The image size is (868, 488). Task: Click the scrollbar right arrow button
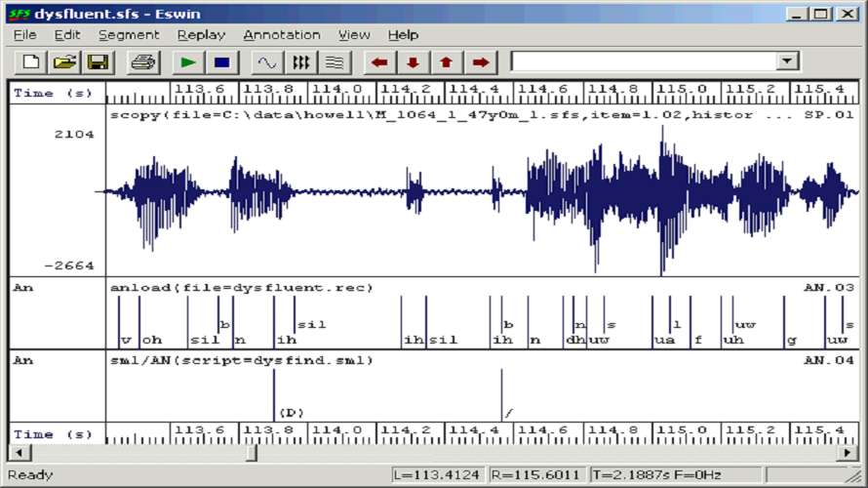point(849,453)
